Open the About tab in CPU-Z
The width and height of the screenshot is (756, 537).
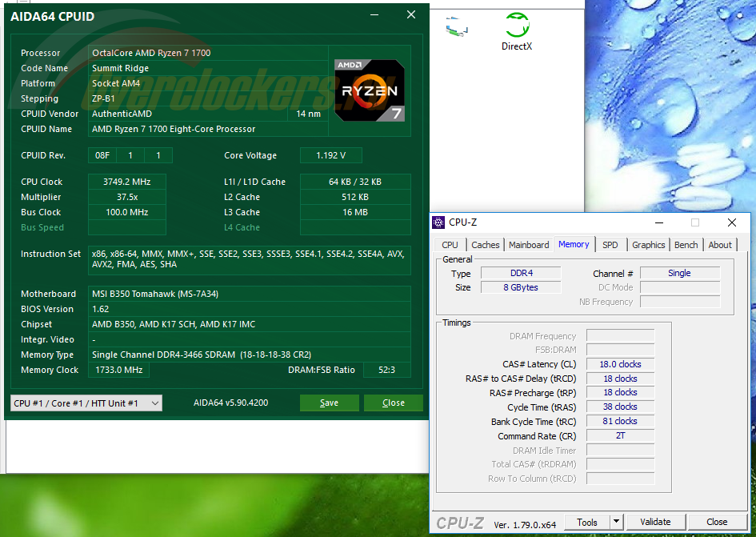click(x=720, y=245)
